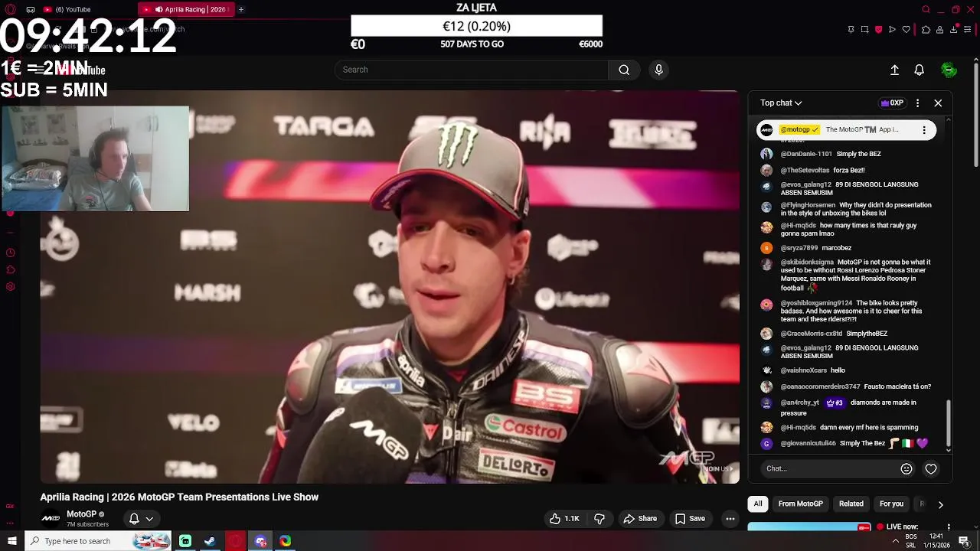
Task: Show more filter chips with right arrow
Action: 940,504
